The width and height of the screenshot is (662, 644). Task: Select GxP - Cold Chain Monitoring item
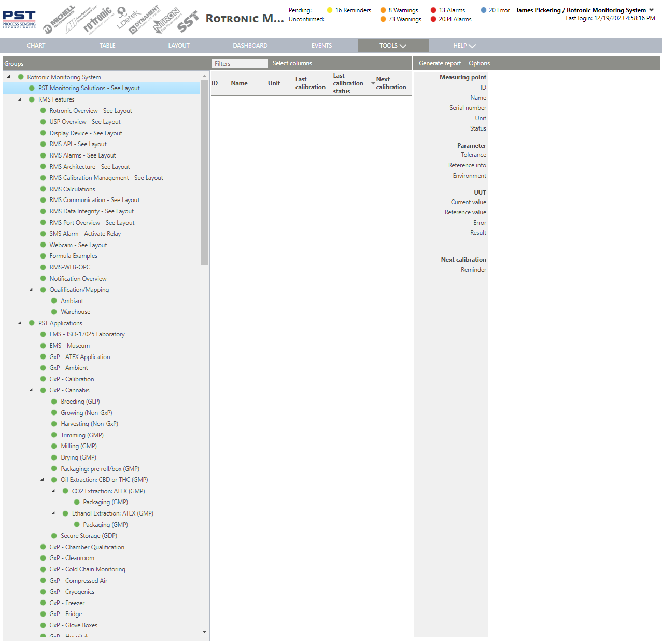point(88,569)
